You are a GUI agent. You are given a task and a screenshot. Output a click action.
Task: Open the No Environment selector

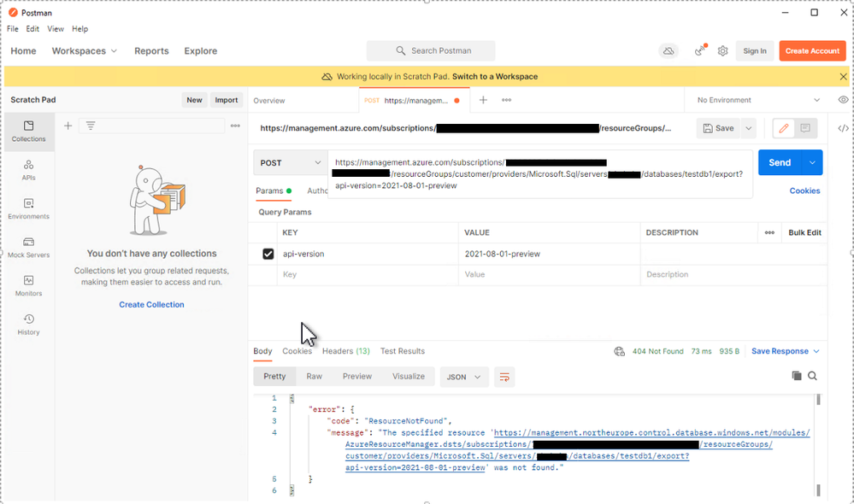(757, 100)
